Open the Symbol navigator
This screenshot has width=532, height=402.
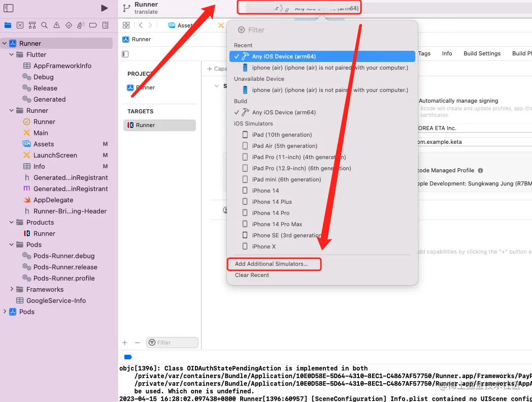[x=32, y=25]
